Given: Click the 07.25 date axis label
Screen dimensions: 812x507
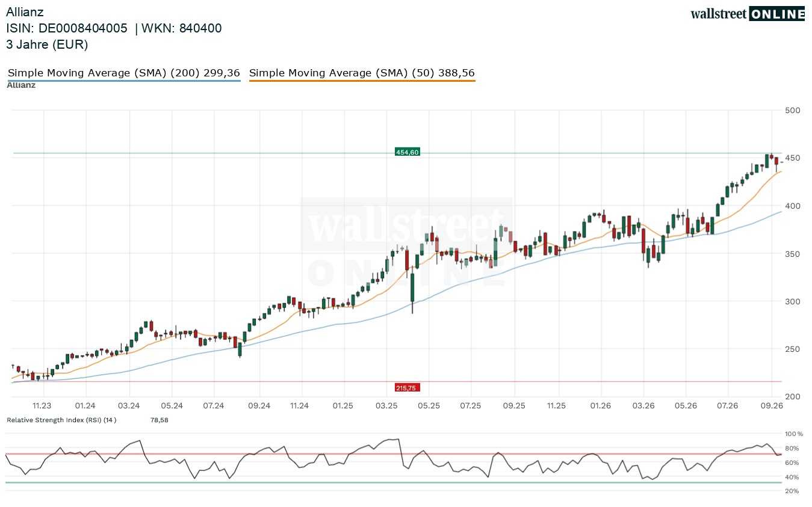Looking at the screenshot, I should (x=471, y=406).
